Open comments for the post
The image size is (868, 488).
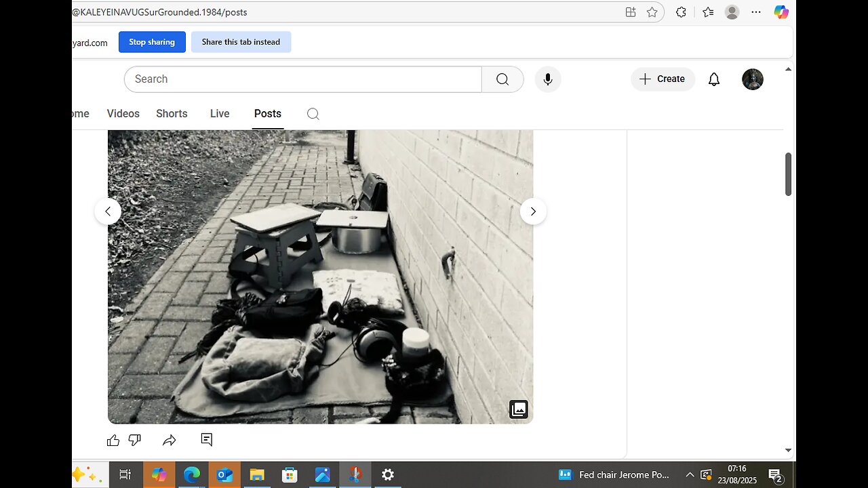pos(207,440)
